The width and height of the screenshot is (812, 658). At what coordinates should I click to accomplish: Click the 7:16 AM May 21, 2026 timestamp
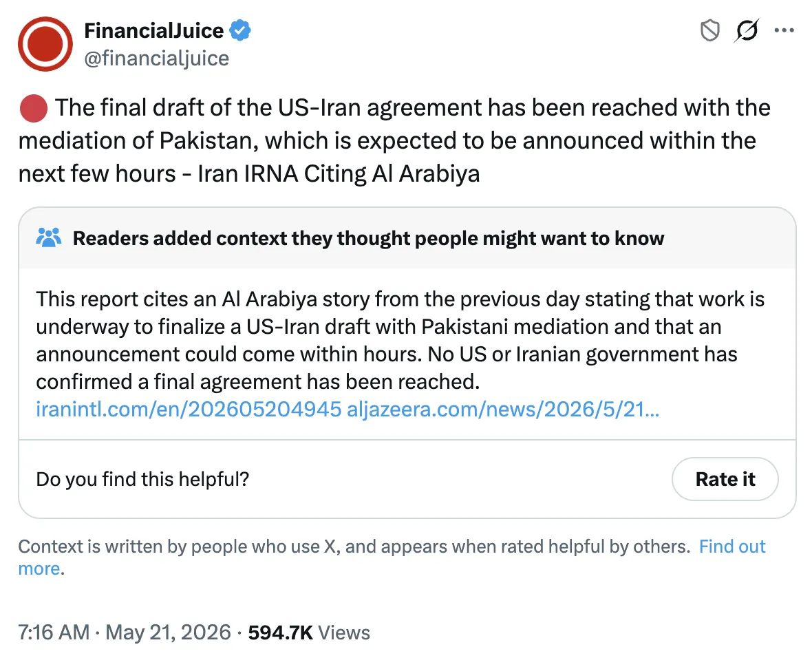coord(125,633)
